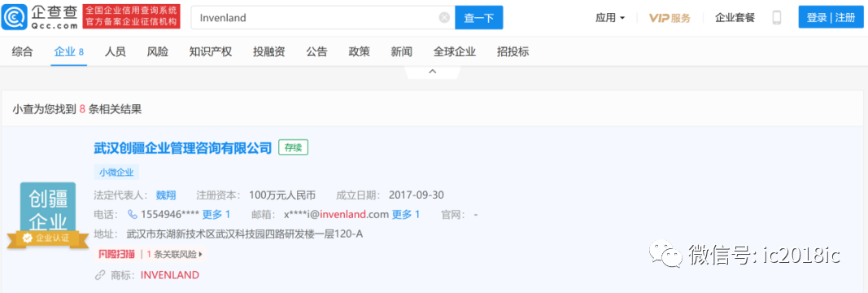This screenshot has height=293, width=868.
Task: Select the 企业认证 ribbon badge
Action: click(x=48, y=238)
